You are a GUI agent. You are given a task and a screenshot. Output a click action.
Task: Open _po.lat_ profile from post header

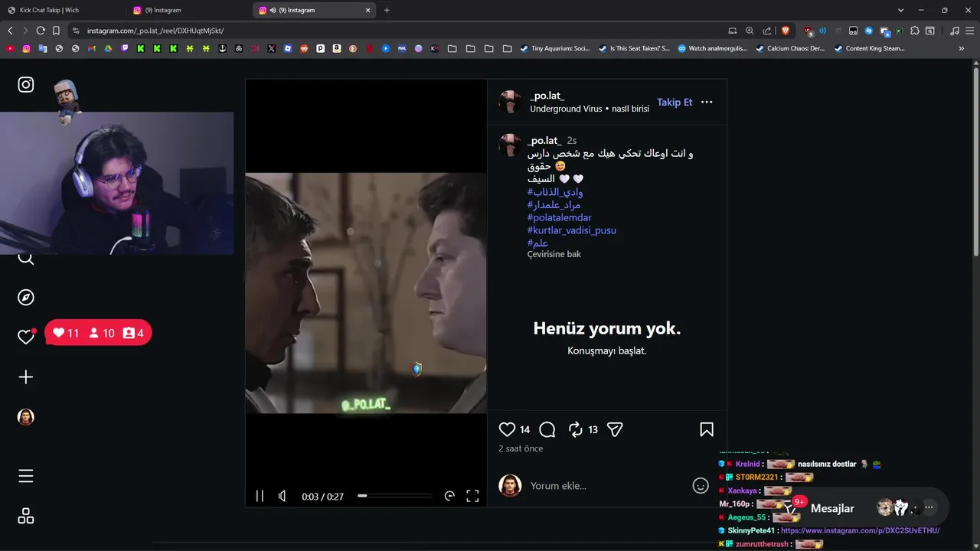[x=547, y=96]
